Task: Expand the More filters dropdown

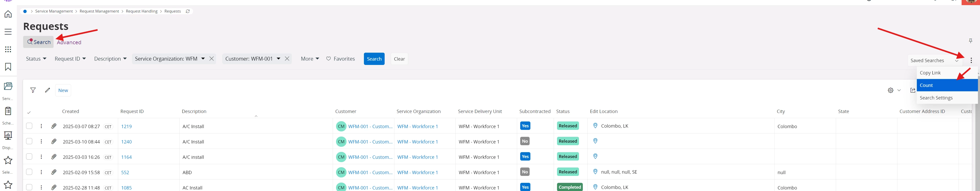Action: pos(310,59)
